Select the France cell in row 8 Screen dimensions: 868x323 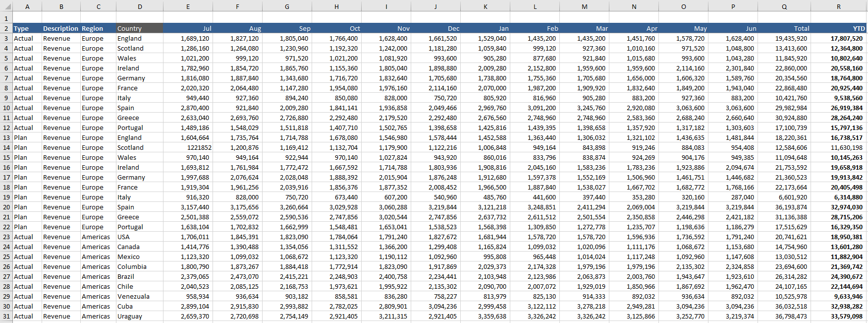(x=140, y=88)
